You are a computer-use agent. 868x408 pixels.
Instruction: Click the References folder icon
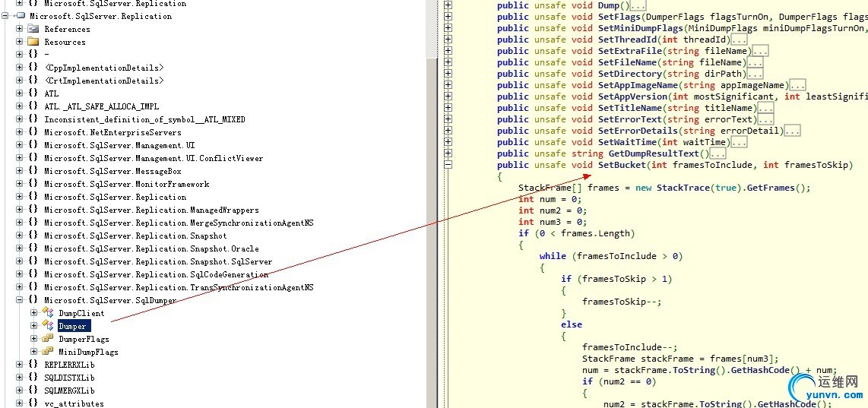tap(33, 29)
